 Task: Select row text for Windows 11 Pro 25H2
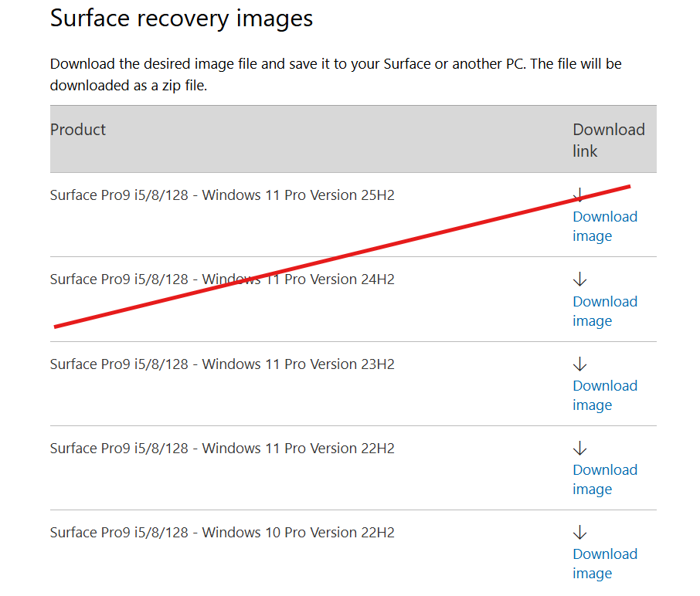[223, 195]
